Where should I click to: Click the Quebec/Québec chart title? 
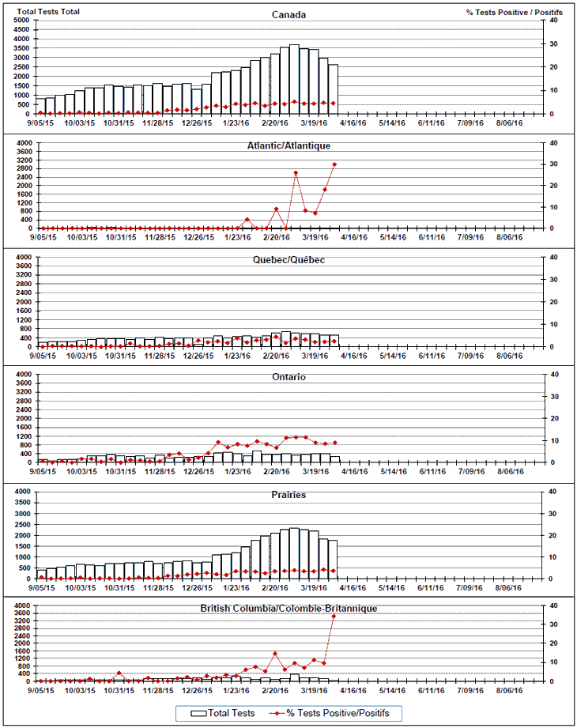(x=289, y=260)
